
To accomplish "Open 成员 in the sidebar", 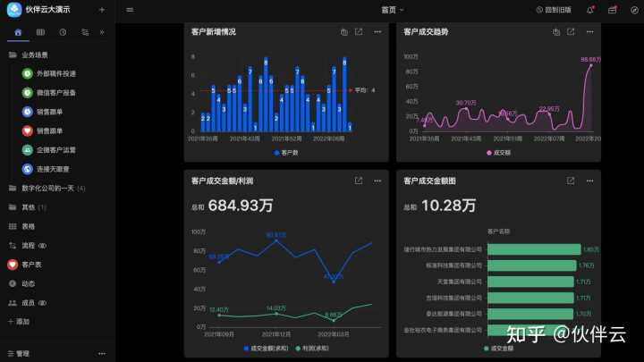I will pyautogui.click(x=28, y=303).
